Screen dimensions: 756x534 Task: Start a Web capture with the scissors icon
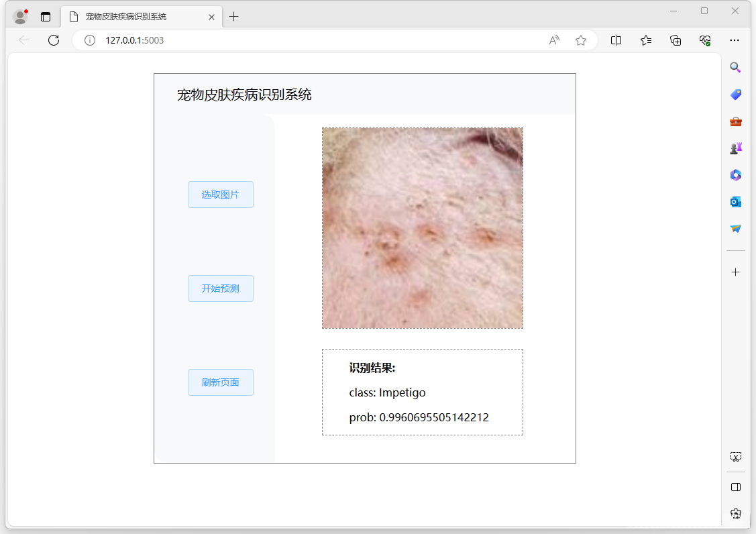pyautogui.click(x=735, y=456)
